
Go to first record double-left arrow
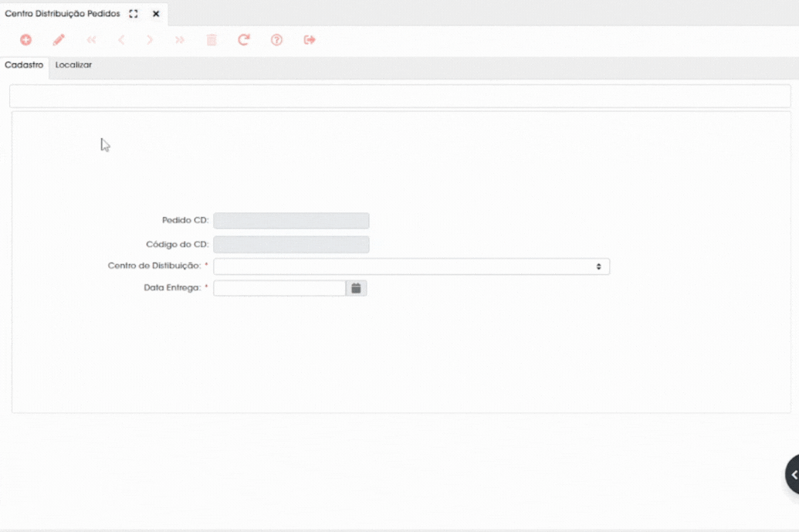(91, 39)
